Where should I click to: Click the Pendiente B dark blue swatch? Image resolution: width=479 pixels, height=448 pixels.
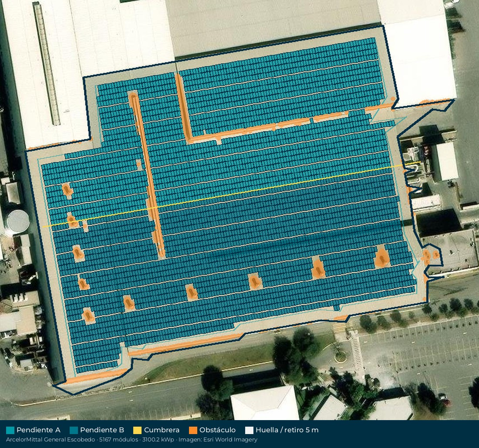(x=74, y=430)
